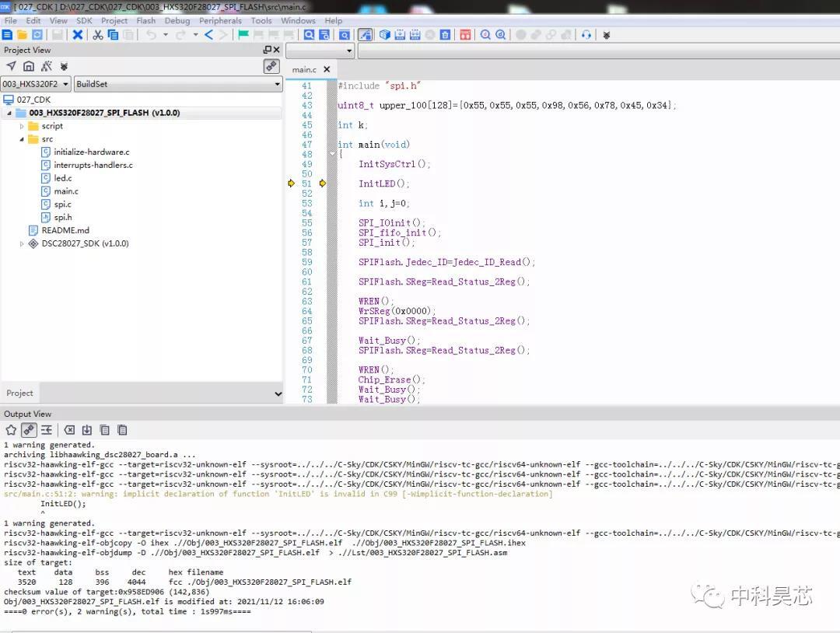This screenshot has height=633, width=840.
Task: Click the red flash download icon
Action: (465, 35)
